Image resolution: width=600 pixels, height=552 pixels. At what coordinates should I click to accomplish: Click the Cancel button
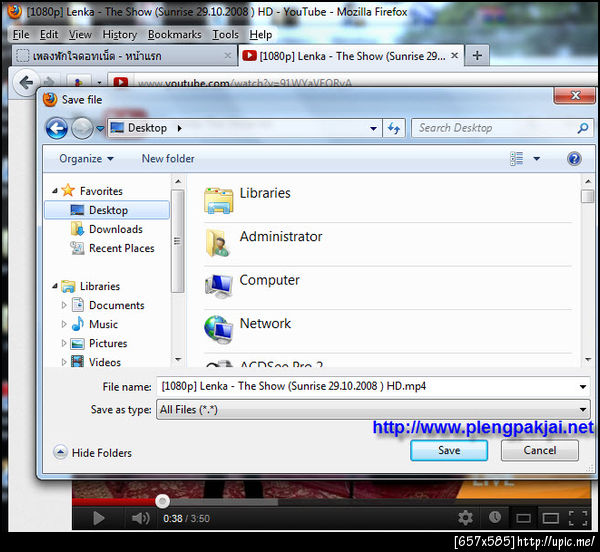540,450
